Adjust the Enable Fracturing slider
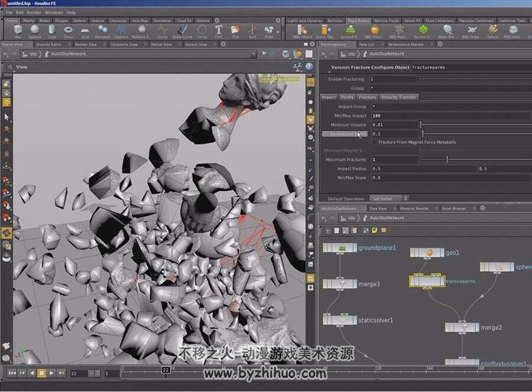Viewport: 532px width, 392px height. tap(475, 79)
